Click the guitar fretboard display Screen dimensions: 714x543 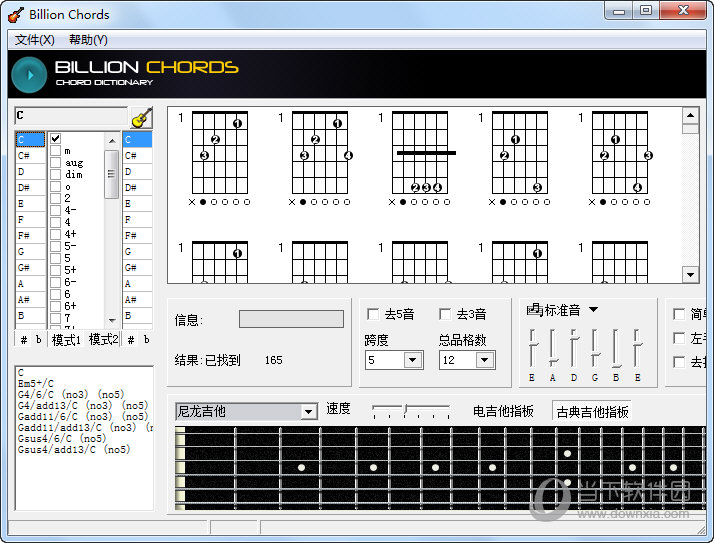(x=440, y=468)
